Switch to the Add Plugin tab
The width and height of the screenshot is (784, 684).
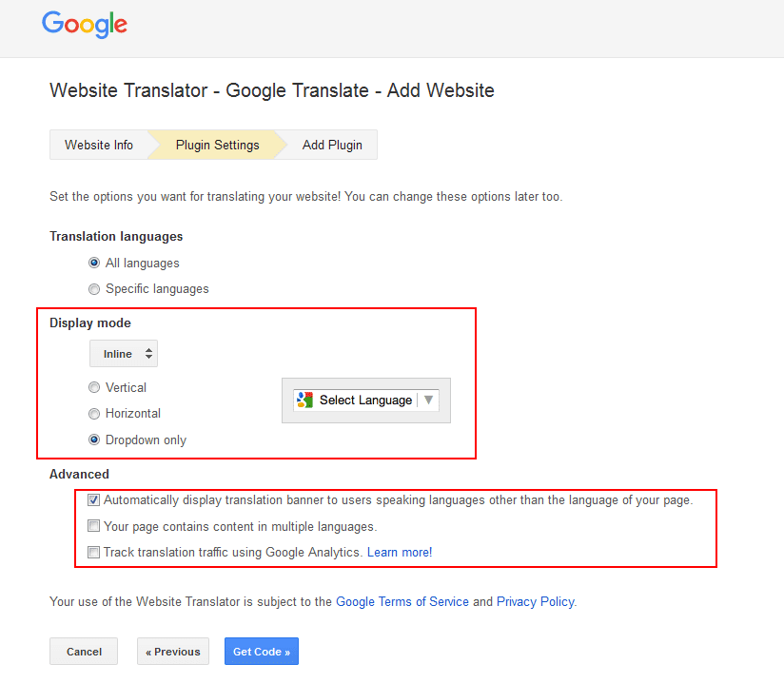point(331,145)
